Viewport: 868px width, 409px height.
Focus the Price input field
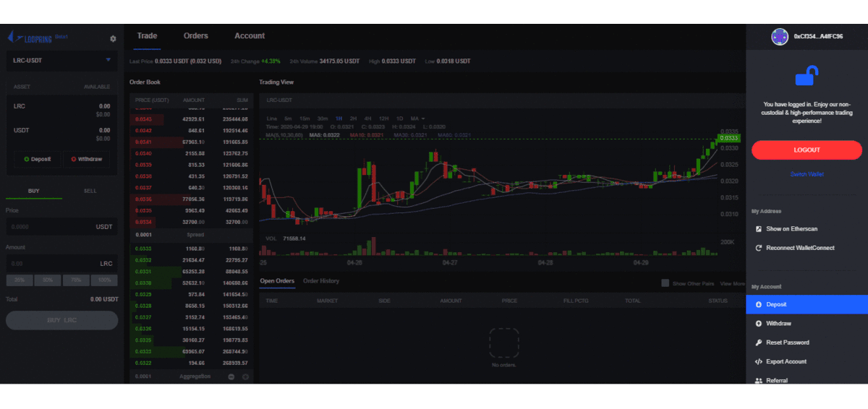(61, 226)
